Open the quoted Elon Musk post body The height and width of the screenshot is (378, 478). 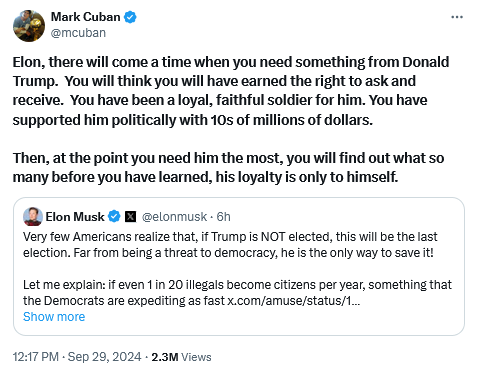point(239,267)
